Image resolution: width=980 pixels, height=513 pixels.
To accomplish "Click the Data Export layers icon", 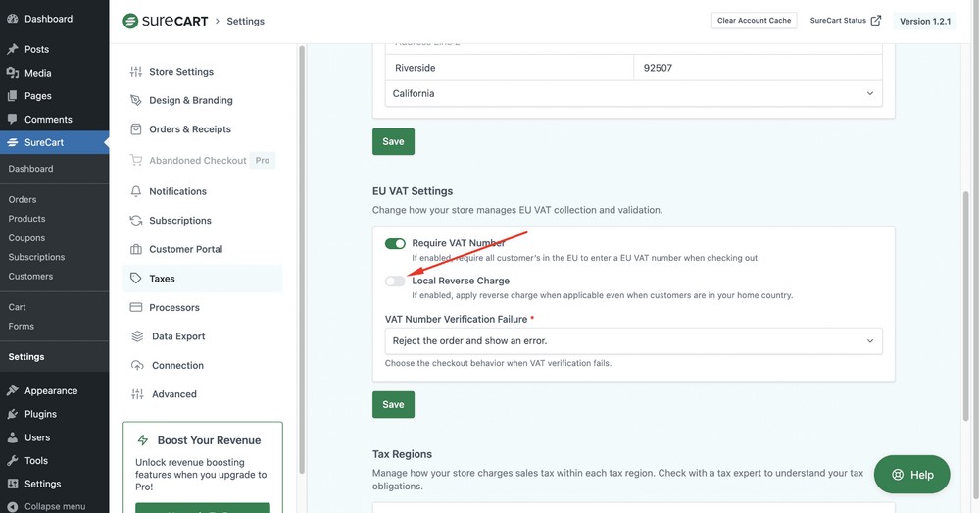I will coord(136,336).
